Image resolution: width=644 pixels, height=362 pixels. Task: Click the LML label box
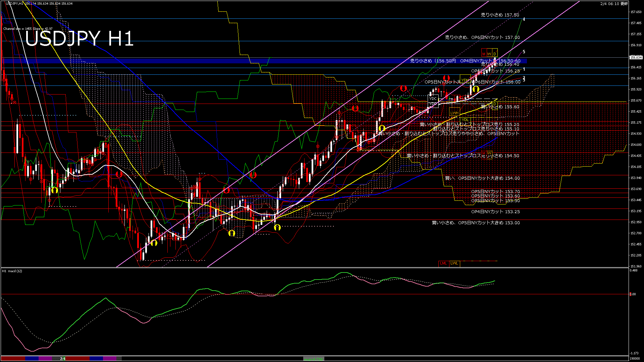tap(443, 263)
